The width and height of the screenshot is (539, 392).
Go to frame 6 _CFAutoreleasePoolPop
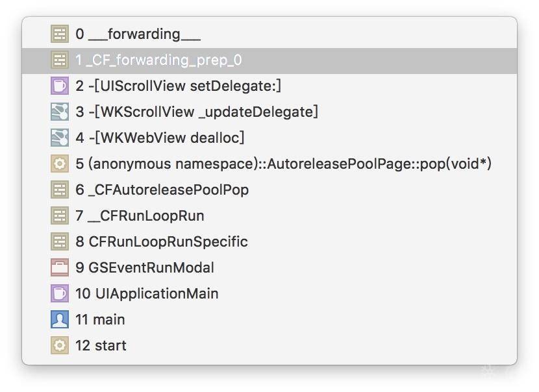coord(162,190)
